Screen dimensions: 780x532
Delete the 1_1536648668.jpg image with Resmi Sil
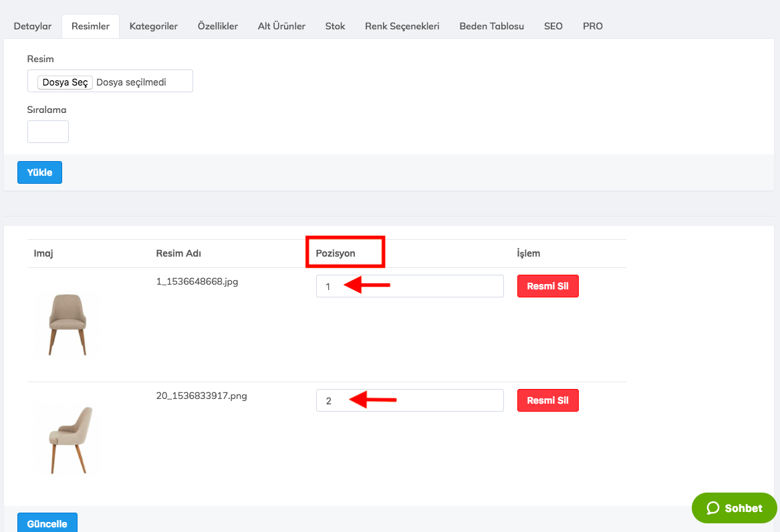547,286
